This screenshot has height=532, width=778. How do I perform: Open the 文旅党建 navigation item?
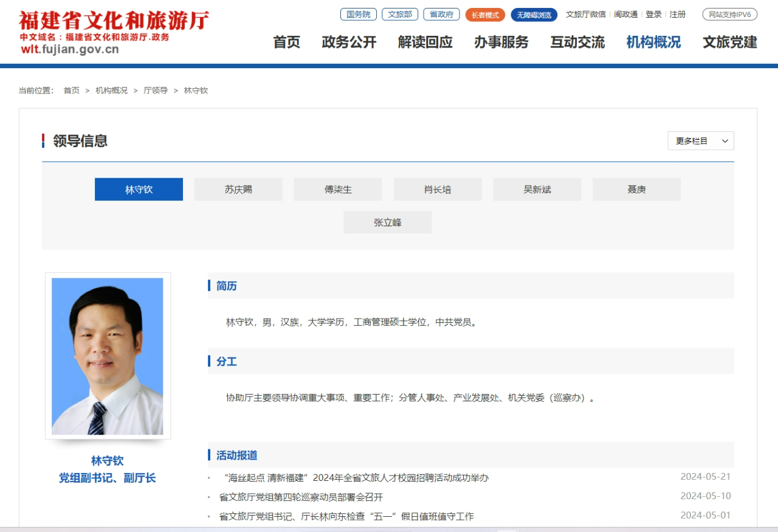point(730,42)
